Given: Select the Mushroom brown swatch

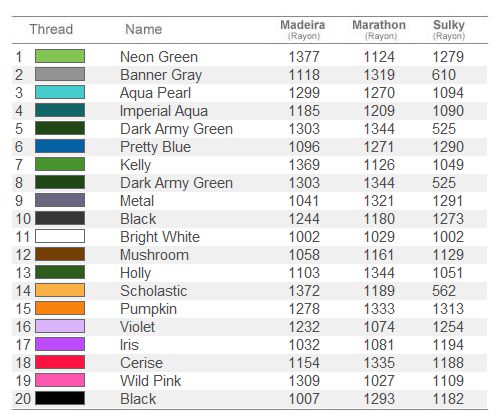Looking at the screenshot, I should pyautogui.click(x=60, y=254).
